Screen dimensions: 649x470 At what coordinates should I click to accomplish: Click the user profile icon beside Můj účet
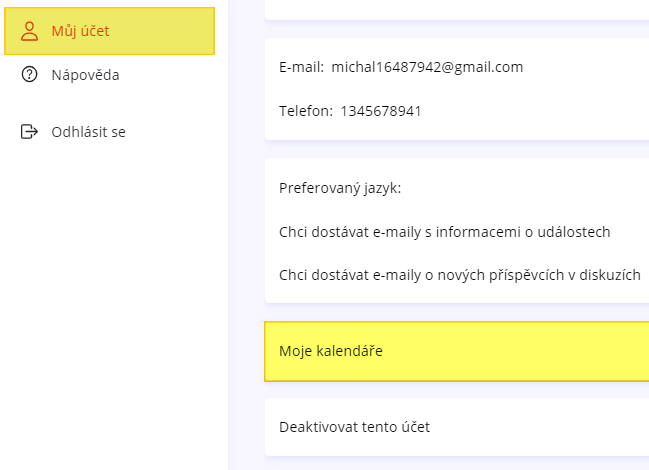click(x=29, y=31)
